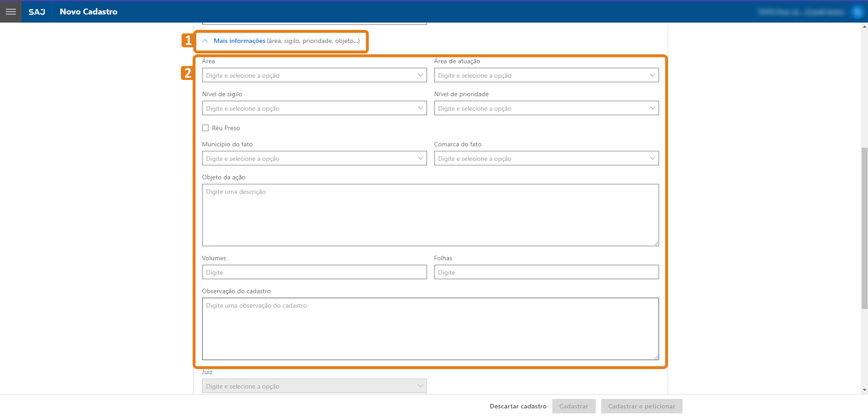The image size is (868, 417).
Task: Click the Descartar cadastro button
Action: (x=518, y=406)
